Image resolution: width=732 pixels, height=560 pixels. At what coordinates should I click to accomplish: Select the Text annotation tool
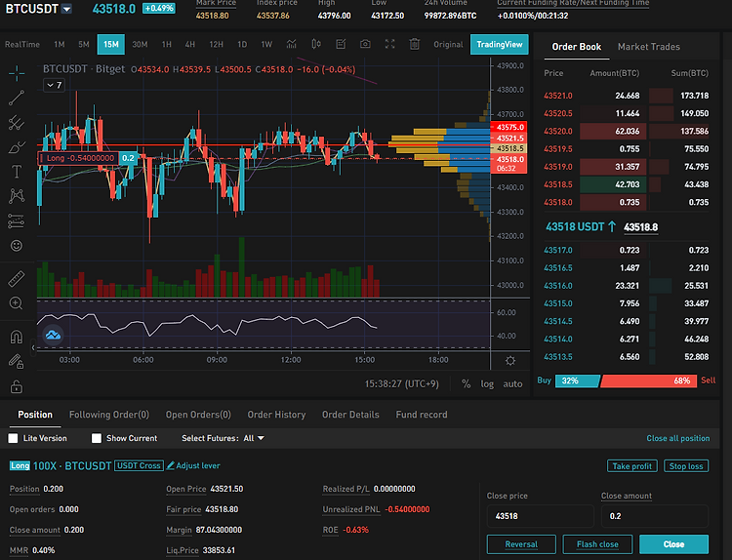(x=17, y=172)
